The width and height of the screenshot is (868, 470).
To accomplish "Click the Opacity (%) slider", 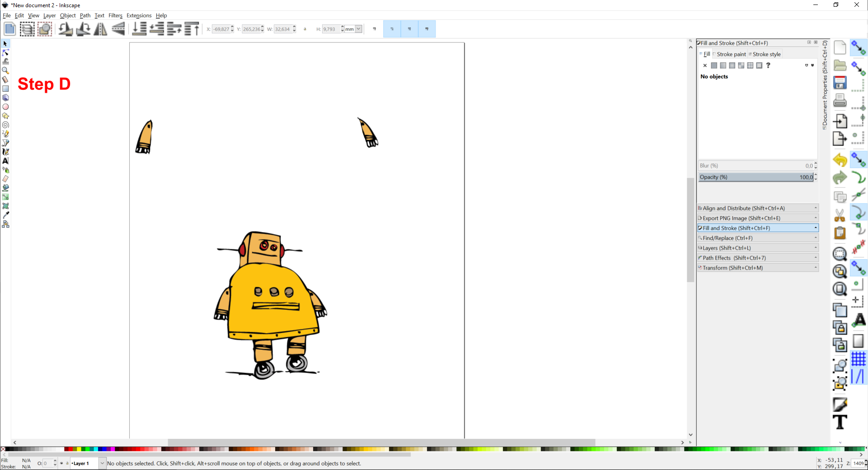I will 756,177.
